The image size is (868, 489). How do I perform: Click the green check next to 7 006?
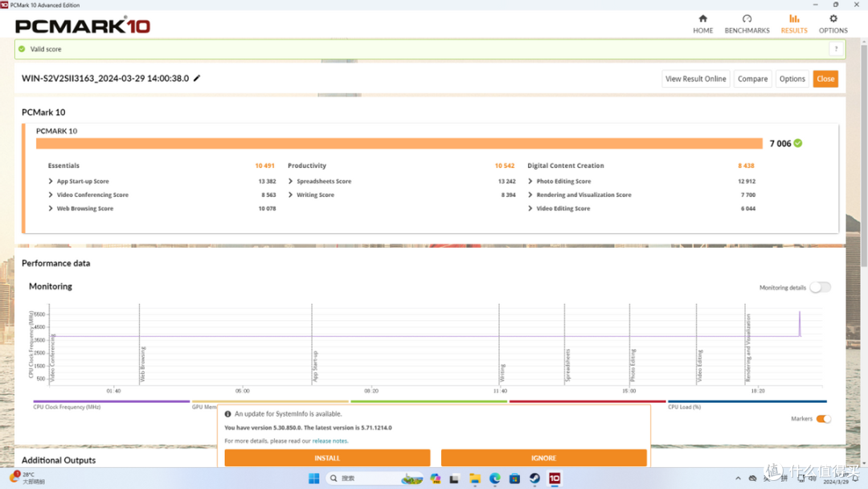pyautogui.click(x=798, y=143)
